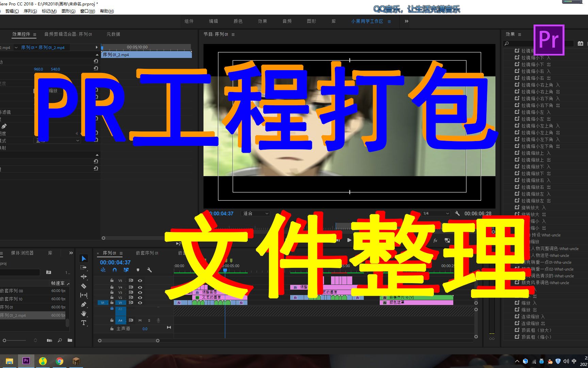Select the Razor tool in the toolbar
Screen dimensions: 588x368
(84, 287)
